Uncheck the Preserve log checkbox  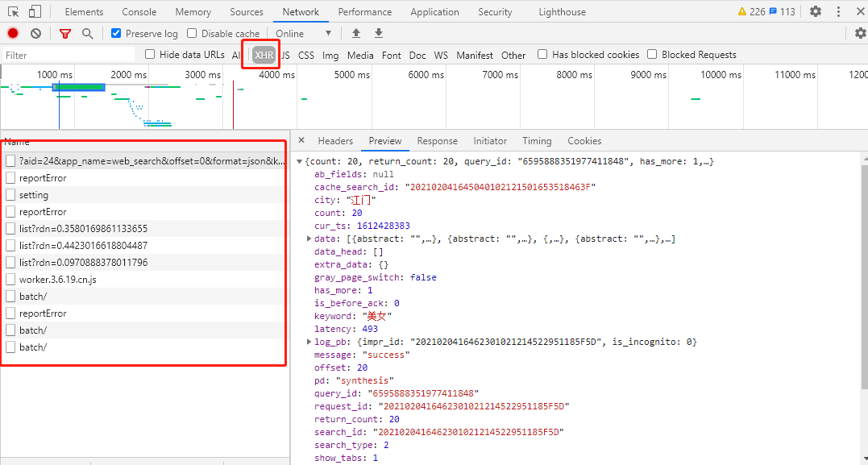pos(116,33)
